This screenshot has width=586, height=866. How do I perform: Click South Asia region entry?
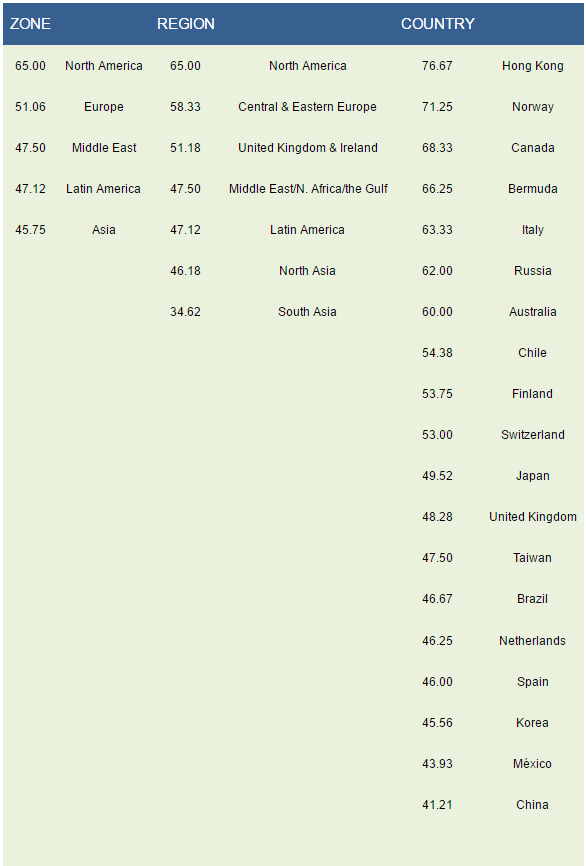[x=307, y=311]
